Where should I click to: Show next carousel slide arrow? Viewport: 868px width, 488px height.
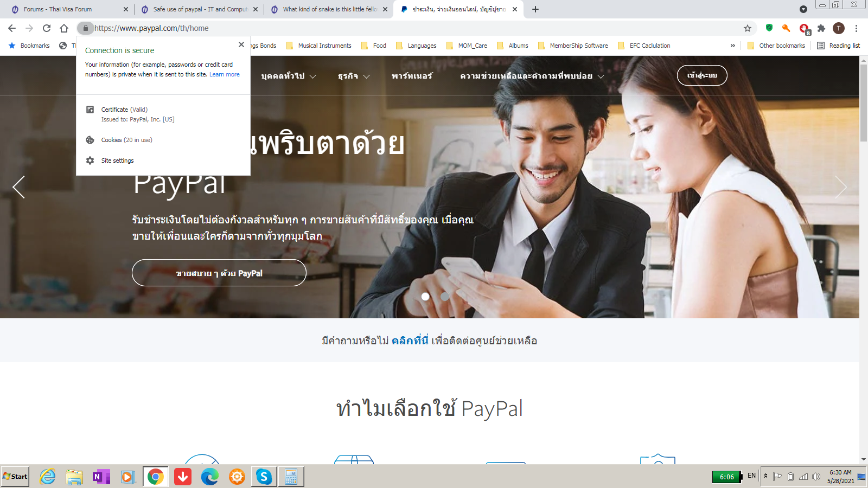[840, 187]
